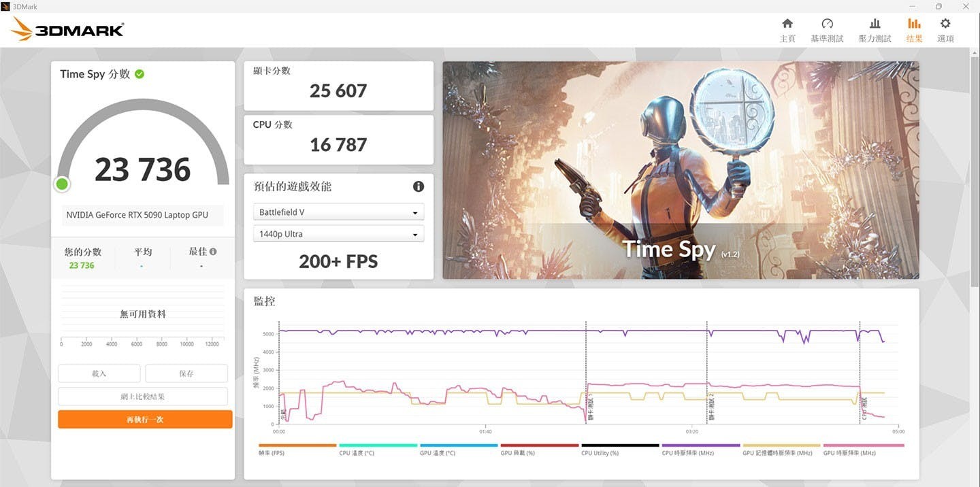980x487 pixels.
Task: Click compare results online button (網上比較結果)
Action: click(x=143, y=397)
